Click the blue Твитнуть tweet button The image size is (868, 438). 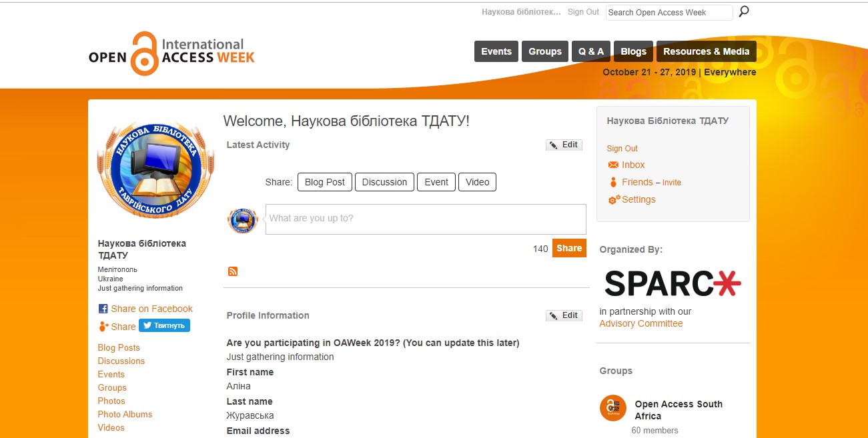[164, 325]
